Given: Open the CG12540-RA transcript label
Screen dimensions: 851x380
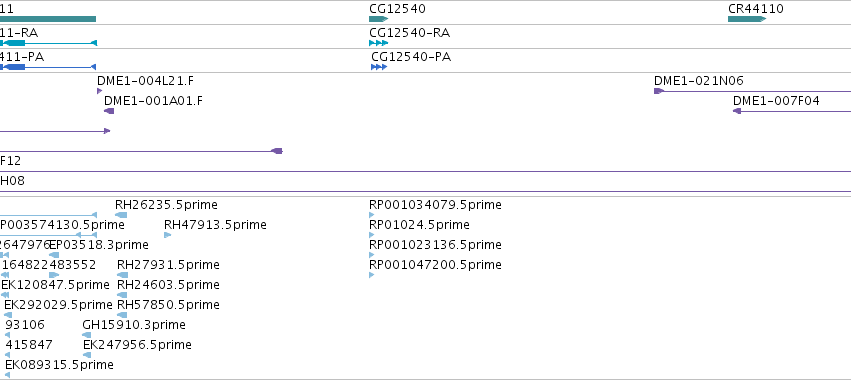Looking at the screenshot, I should tap(410, 33).
